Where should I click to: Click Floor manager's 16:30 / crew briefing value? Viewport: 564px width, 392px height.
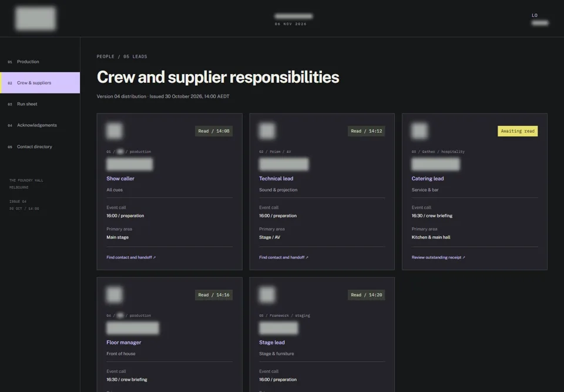coord(127,380)
